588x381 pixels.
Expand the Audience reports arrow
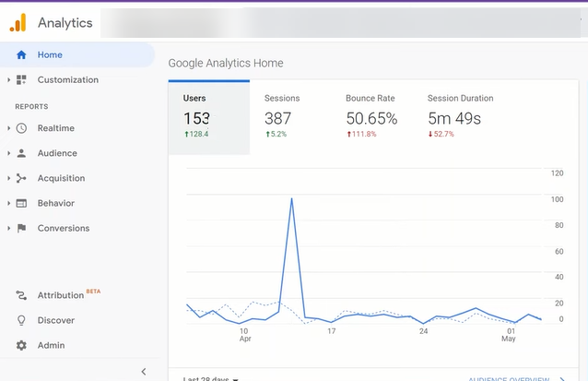tap(8, 153)
